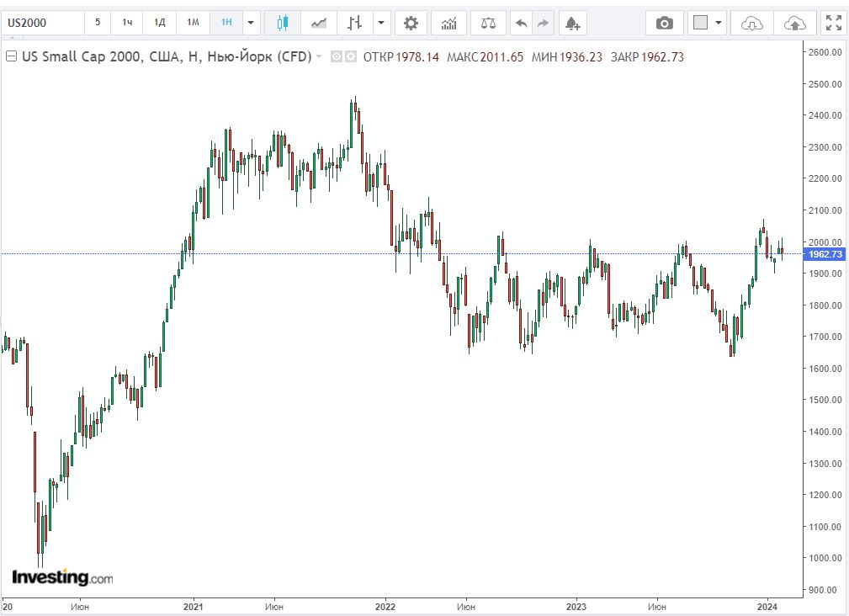Undo last chart action
The height and width of the screenshot is (616, 849).
click(x=521, y=23)
